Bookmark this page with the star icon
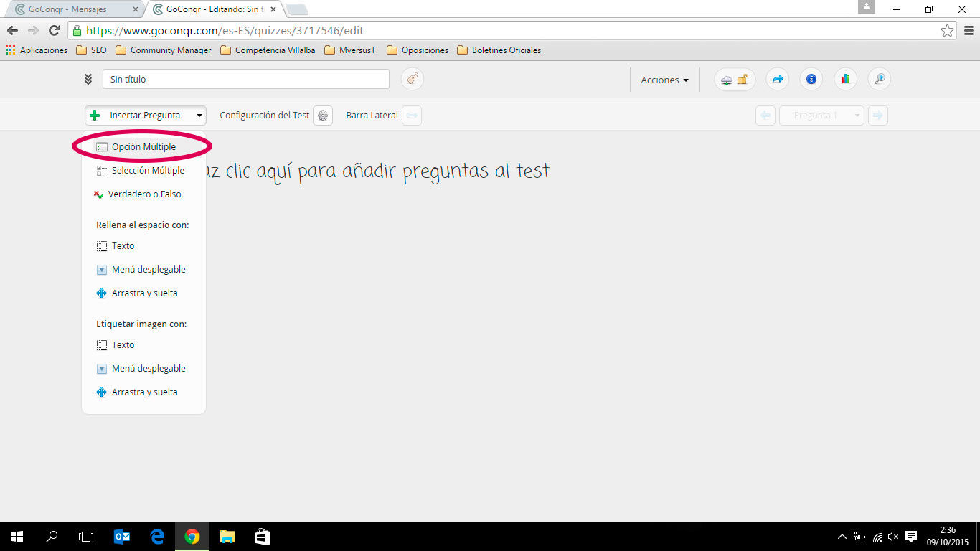 (x=947, y=31)
